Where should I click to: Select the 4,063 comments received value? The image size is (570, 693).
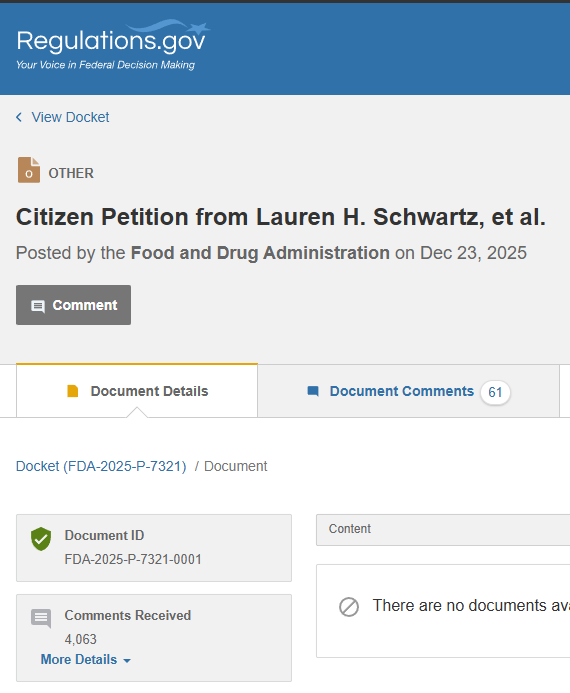(x=80, y=639)
